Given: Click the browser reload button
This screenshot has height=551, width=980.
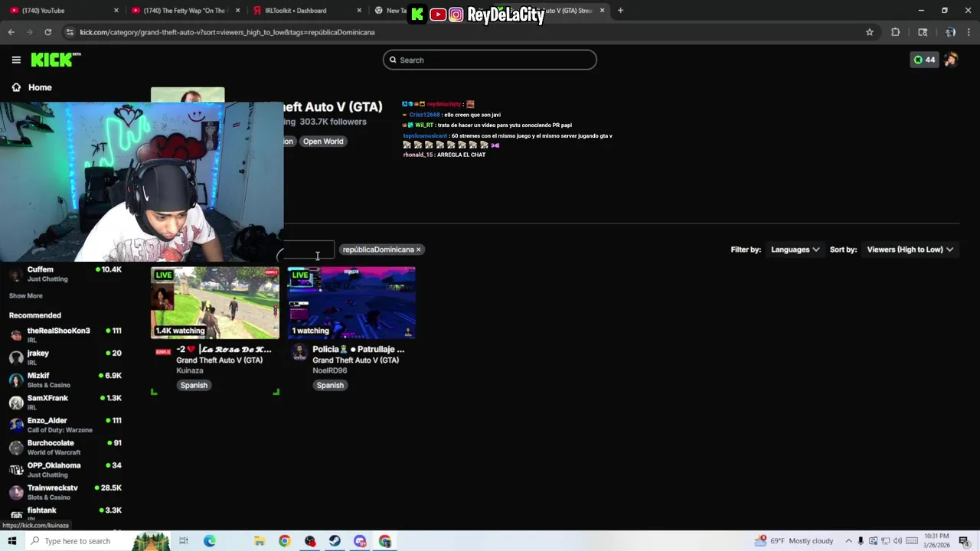Looking at the screenshot, I should click(x=47, y=32).
